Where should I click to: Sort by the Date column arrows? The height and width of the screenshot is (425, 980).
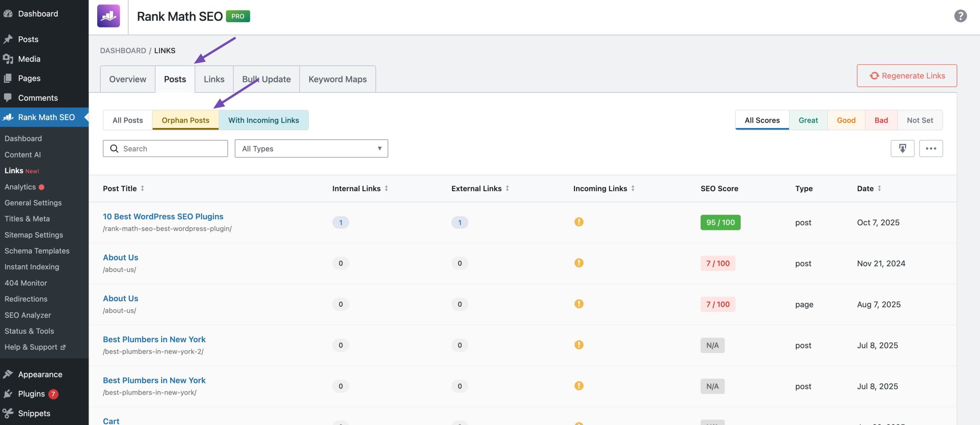pyautogui.click(x=879, y=188)
